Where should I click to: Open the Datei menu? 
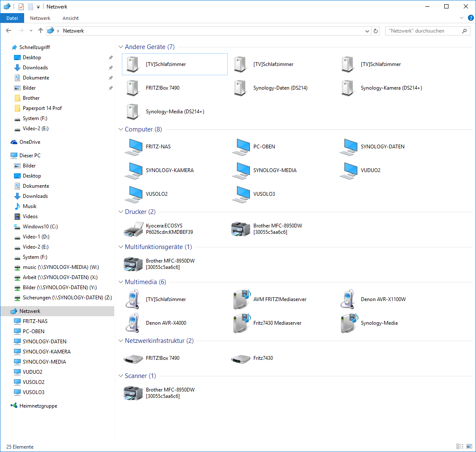click(12, 18)
